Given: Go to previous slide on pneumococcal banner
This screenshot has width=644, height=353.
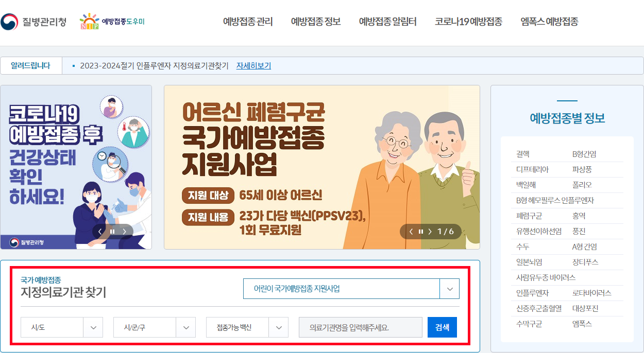Looking at the screenshot, I should pos(411,231).
